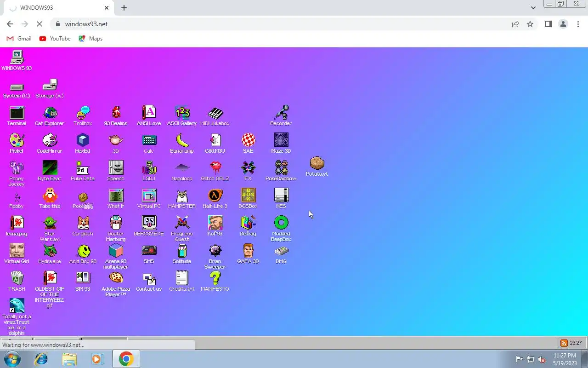
Task: Open GAFA 3D face icon
Action: coord(248,253)
